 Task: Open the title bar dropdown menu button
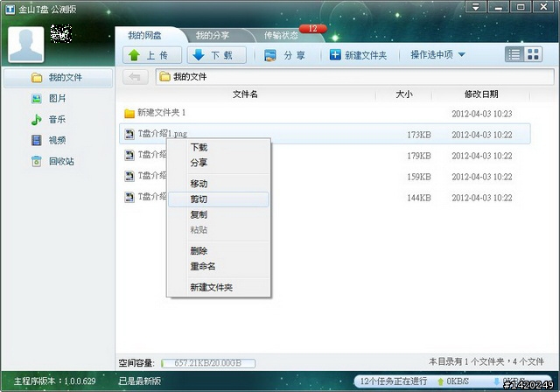(476, 7)
